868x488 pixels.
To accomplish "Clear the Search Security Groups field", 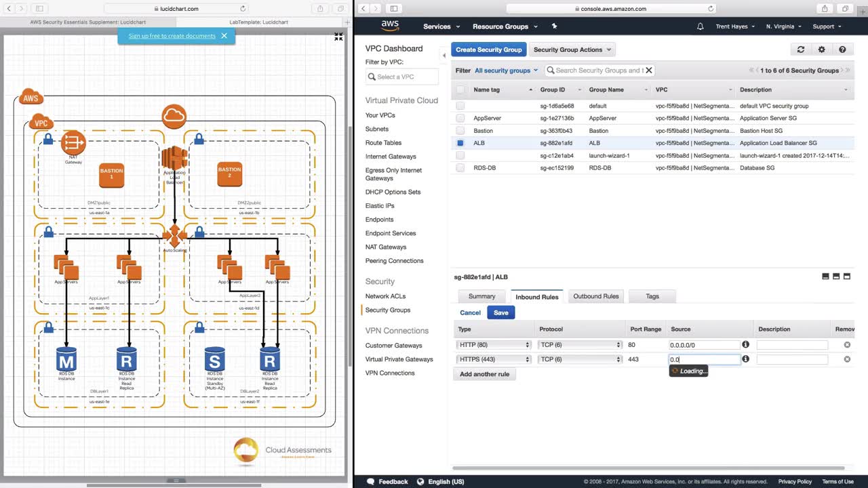I will (x=649, y=70).
